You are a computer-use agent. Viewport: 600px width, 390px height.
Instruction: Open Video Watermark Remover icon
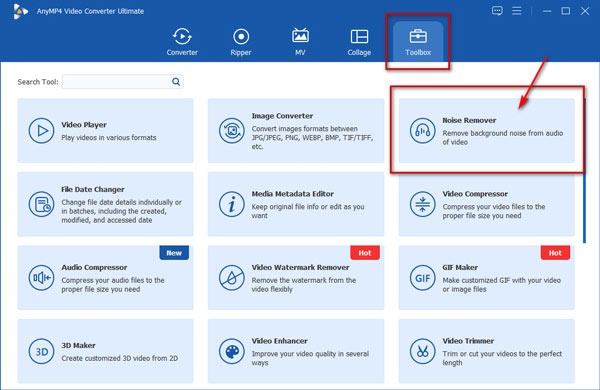pyautogui.click(x=232, y=278)
